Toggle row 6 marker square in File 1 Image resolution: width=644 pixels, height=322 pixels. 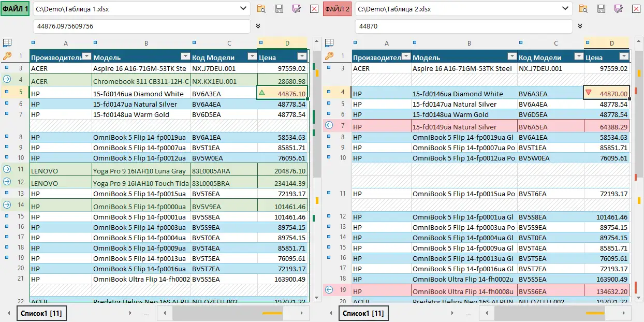(x=7, y=103)
